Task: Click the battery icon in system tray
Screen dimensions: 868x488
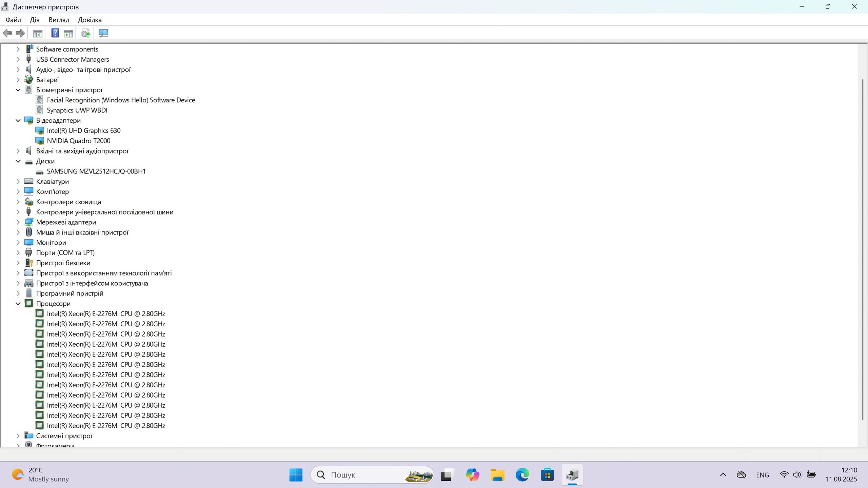Action: [x=811, y=474]
